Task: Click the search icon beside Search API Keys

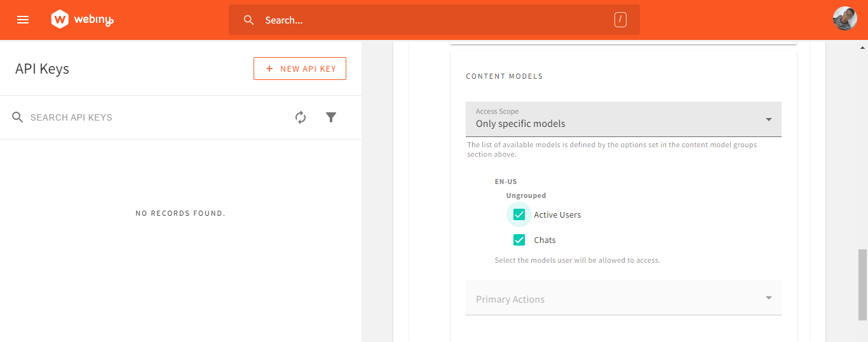Action: 18,117
